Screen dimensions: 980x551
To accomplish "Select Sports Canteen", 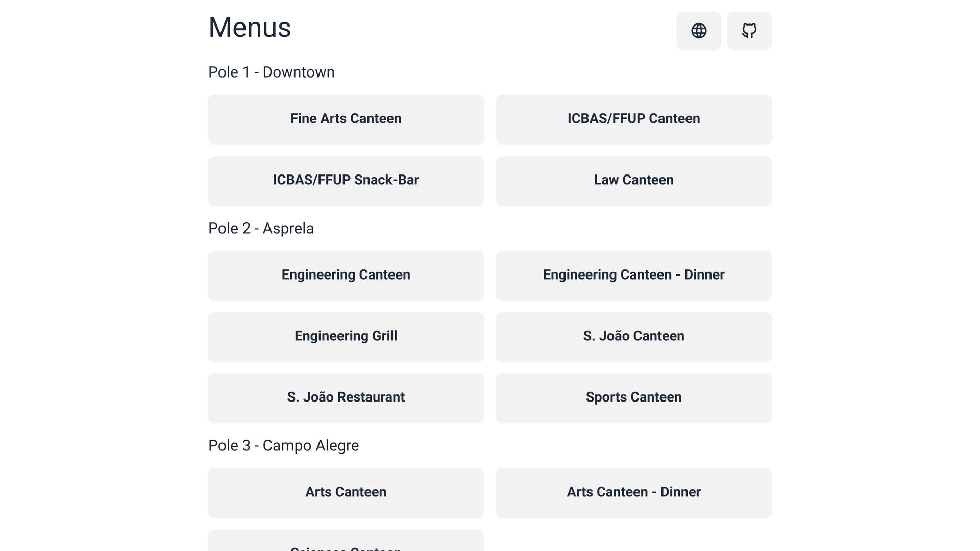I will 633,397.
